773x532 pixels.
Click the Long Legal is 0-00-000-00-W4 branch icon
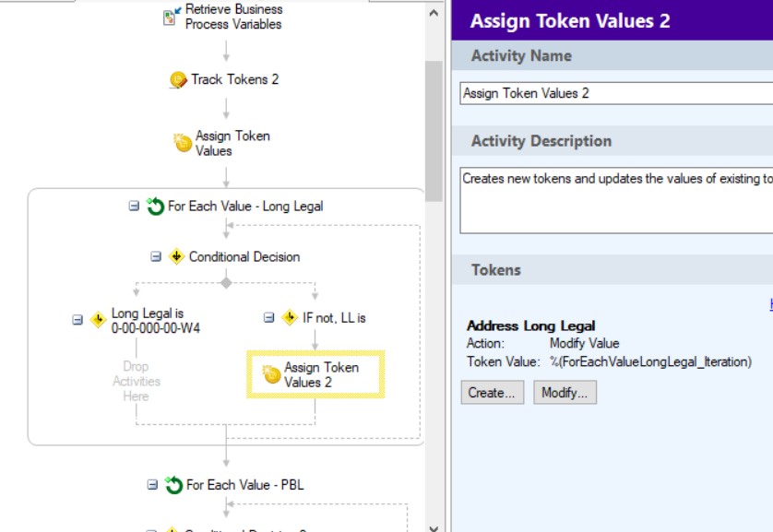tap(98, 320)
